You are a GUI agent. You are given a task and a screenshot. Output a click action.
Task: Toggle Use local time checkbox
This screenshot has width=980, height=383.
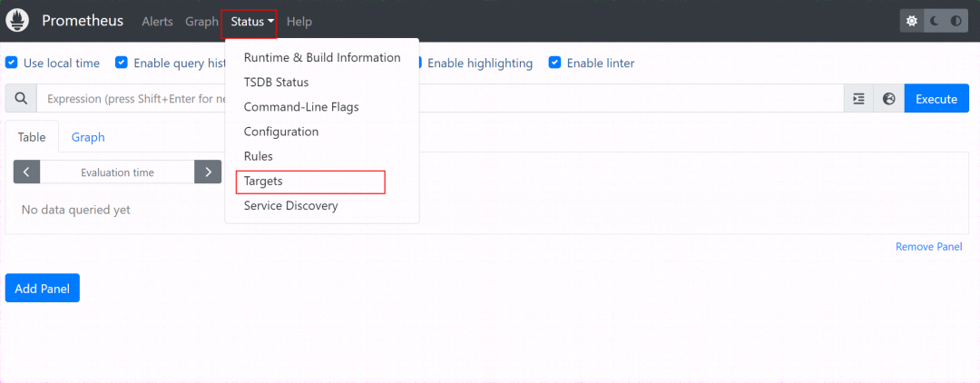[x=11, y=63]
